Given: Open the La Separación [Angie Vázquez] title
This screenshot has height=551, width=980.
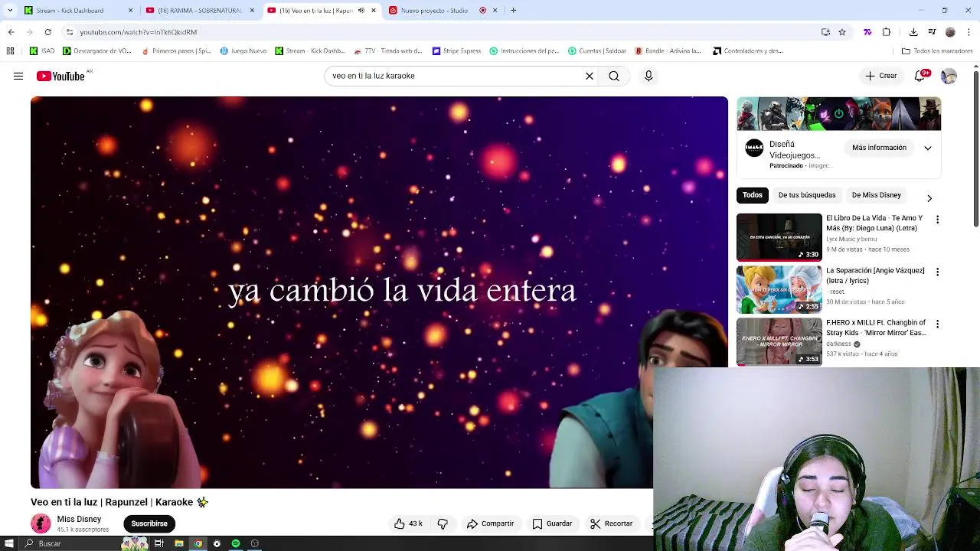Looking at the screenshot, I should [875, 275].
